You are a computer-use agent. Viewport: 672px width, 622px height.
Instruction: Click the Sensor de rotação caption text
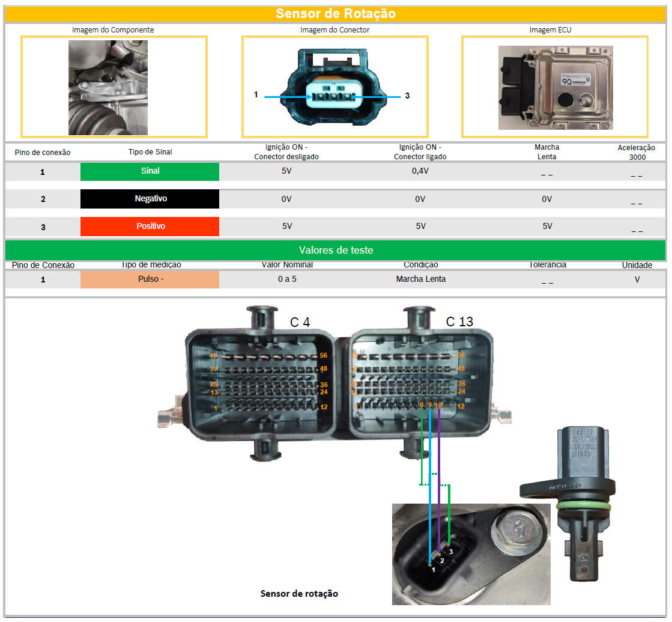(x=299, y=594)
